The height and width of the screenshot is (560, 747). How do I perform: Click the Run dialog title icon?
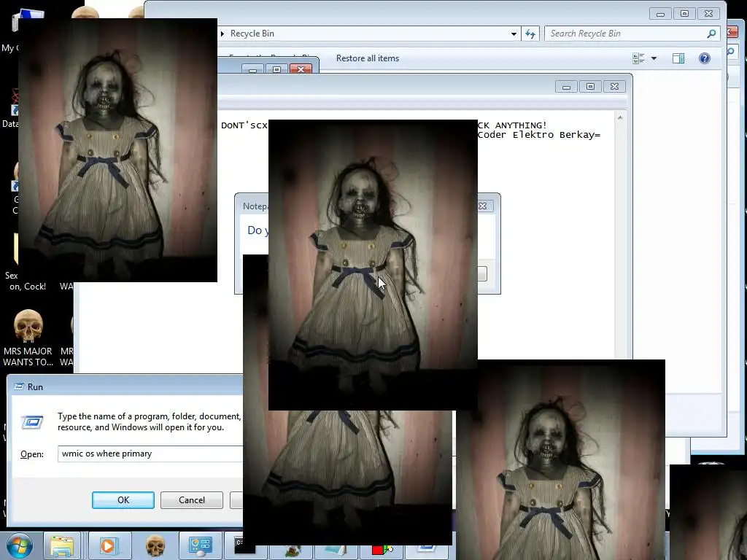(x=18, y=386)
